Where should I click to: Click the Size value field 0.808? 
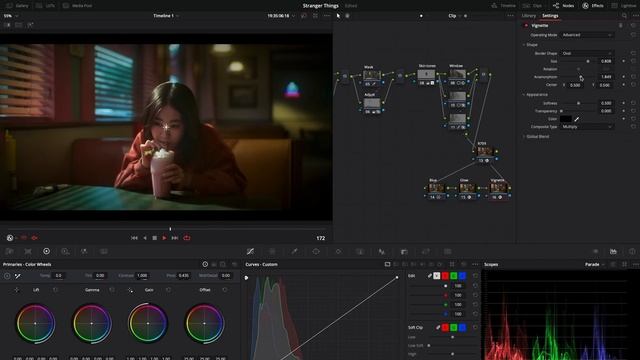click(606, 61)
